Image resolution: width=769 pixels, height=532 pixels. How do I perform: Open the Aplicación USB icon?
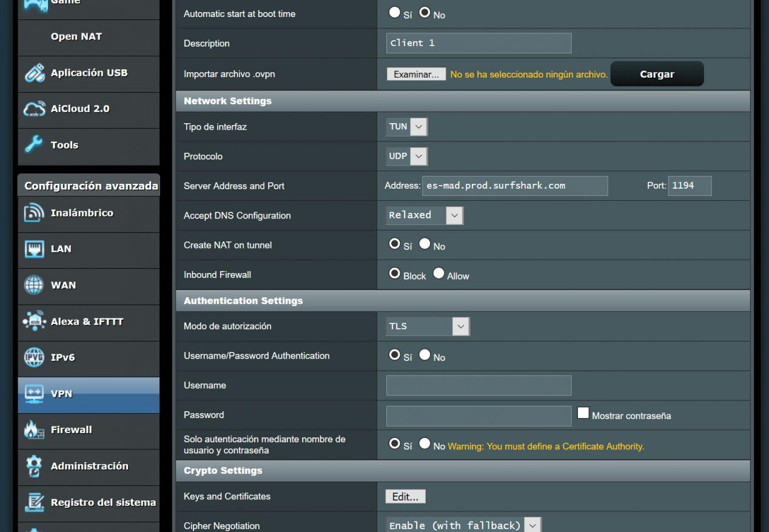(x=35, y=73)
